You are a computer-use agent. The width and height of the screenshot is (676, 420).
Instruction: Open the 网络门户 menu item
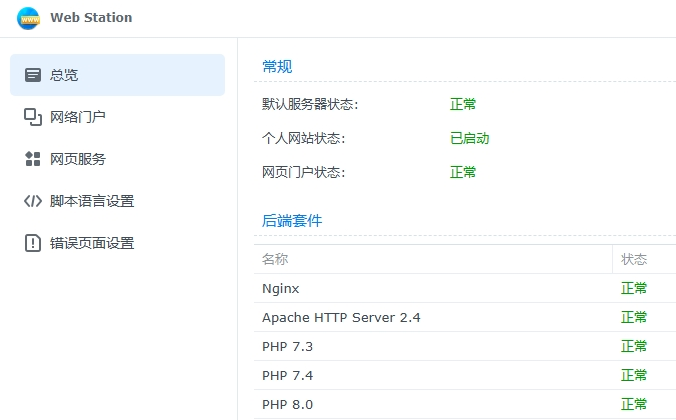pos(78,117)
